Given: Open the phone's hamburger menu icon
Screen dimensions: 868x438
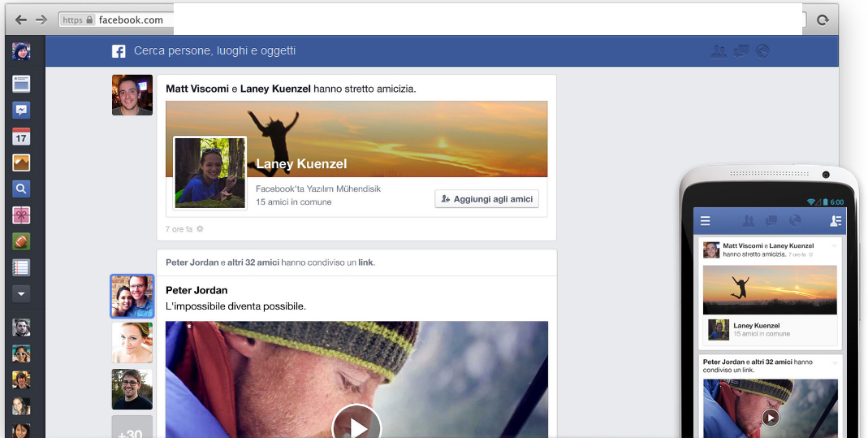Looking at the screenshot, I should click(x=706, y=221).
